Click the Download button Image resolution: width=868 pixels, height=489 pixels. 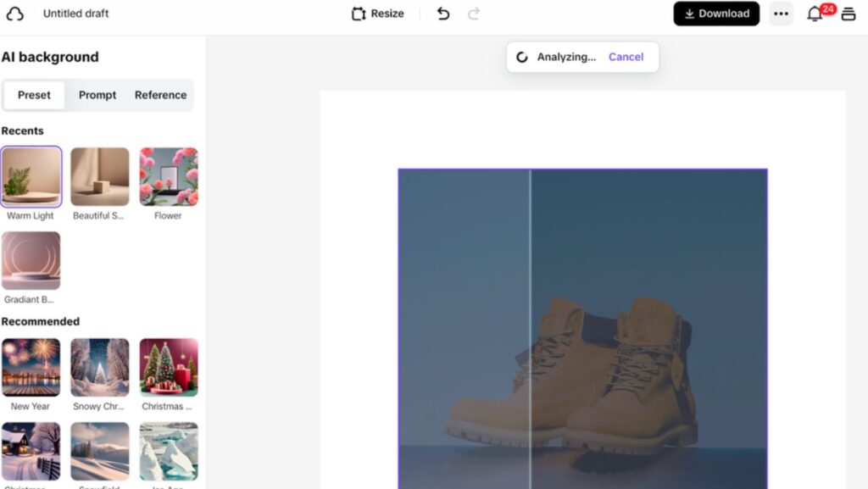point(716,14)
